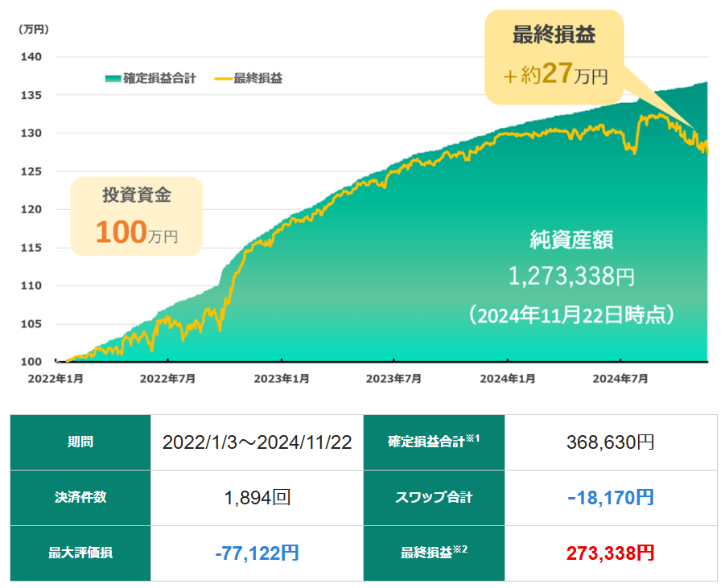This screenshot has height=588, width=725.
Task: Click the yellow 最終損益 legend line
Action: point(224,79)
